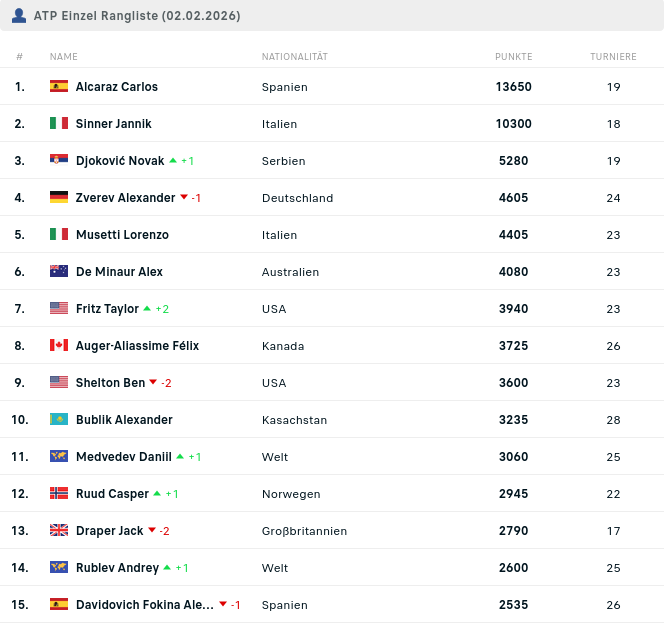This screenshot has height=628, width=664.
Task: Click the Kazakhstan flag beside Bublik Alexander
Action: (59, 420)
